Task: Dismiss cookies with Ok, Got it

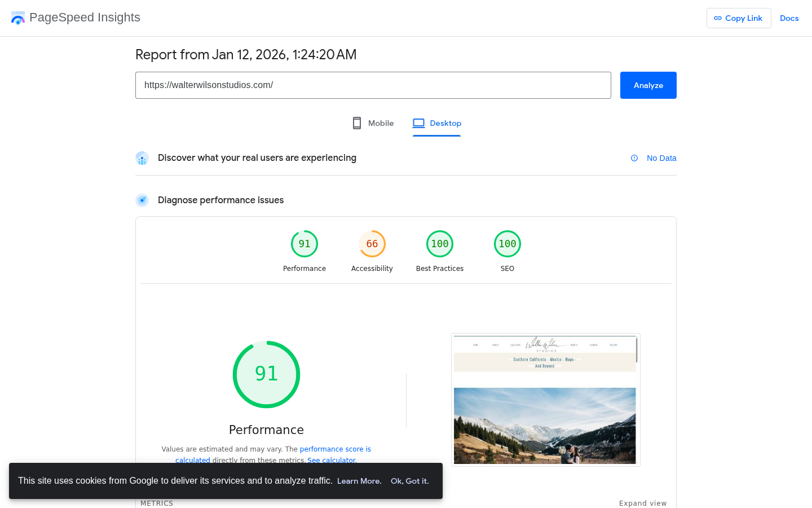Action: point(409,481)
